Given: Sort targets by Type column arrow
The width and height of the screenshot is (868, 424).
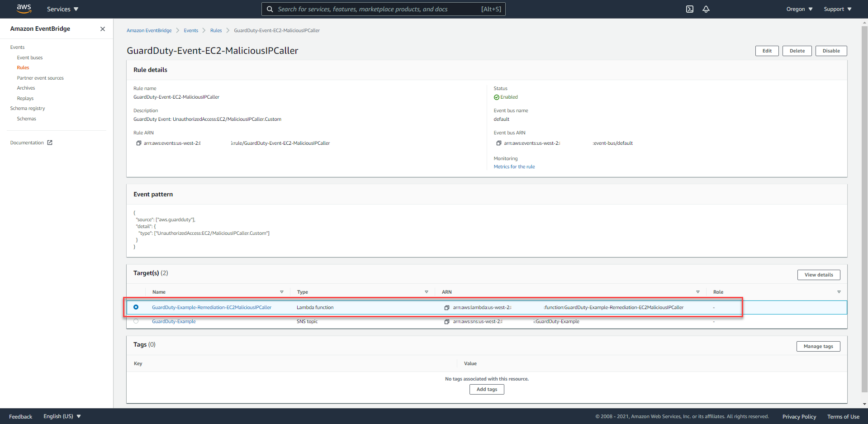Looking at the screenshot, I should (x=427, y=292).
